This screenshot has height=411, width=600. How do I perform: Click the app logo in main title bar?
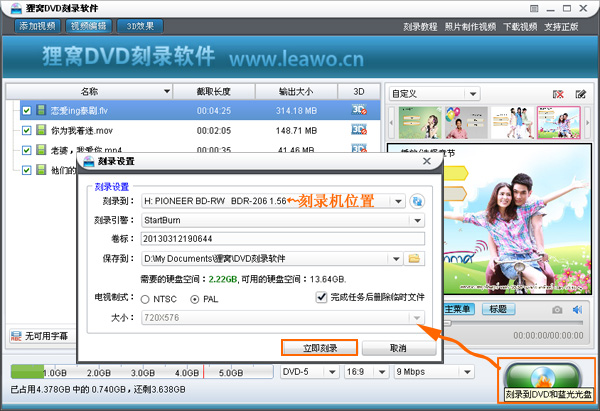coord(16,8)
